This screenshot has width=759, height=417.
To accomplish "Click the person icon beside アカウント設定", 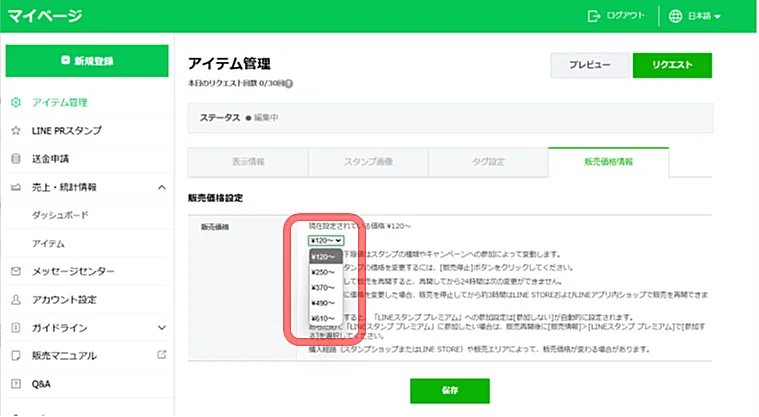I will pyautogui.click(x=16, y=300).
